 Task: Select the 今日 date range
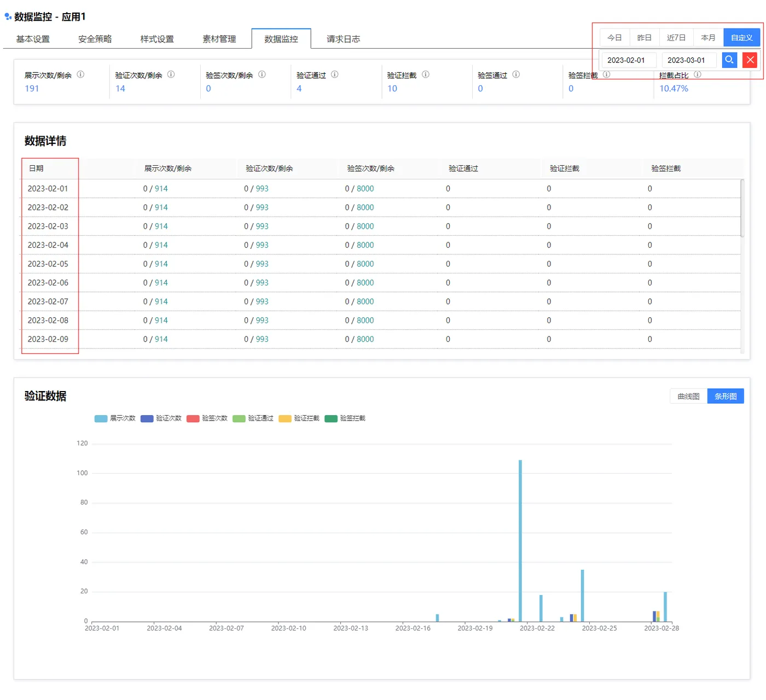(x=615, y=38)
